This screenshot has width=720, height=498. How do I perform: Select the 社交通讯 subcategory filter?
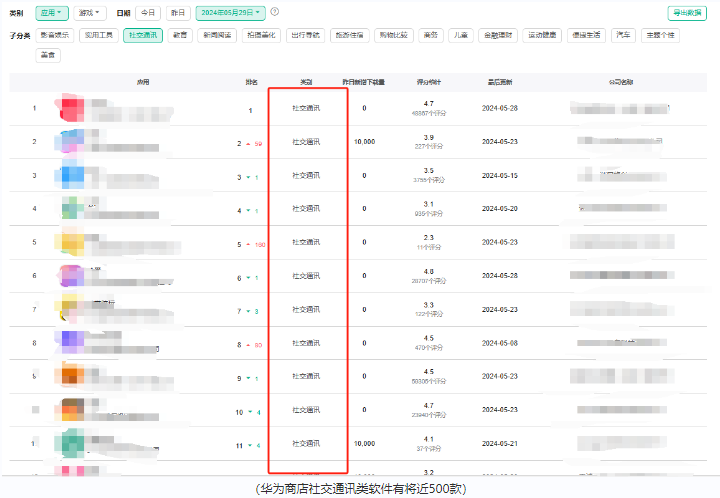(142, 35)
